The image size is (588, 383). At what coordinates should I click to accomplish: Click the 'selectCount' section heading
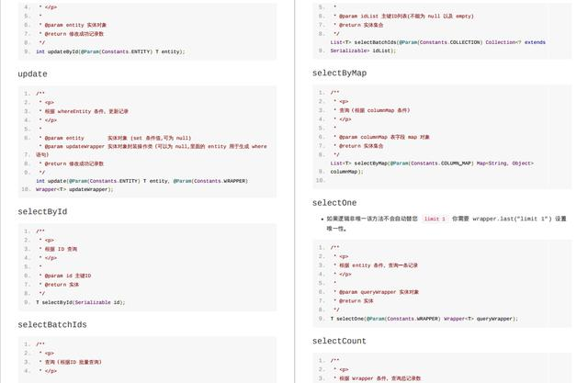pyautogui.click(x=339, y=341)
